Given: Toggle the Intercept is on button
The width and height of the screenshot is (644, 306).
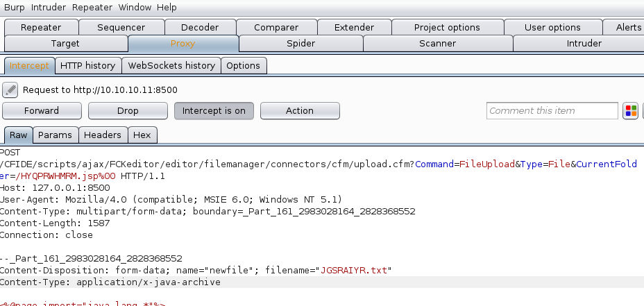Looking at the screenshot, I should [214, 111].
